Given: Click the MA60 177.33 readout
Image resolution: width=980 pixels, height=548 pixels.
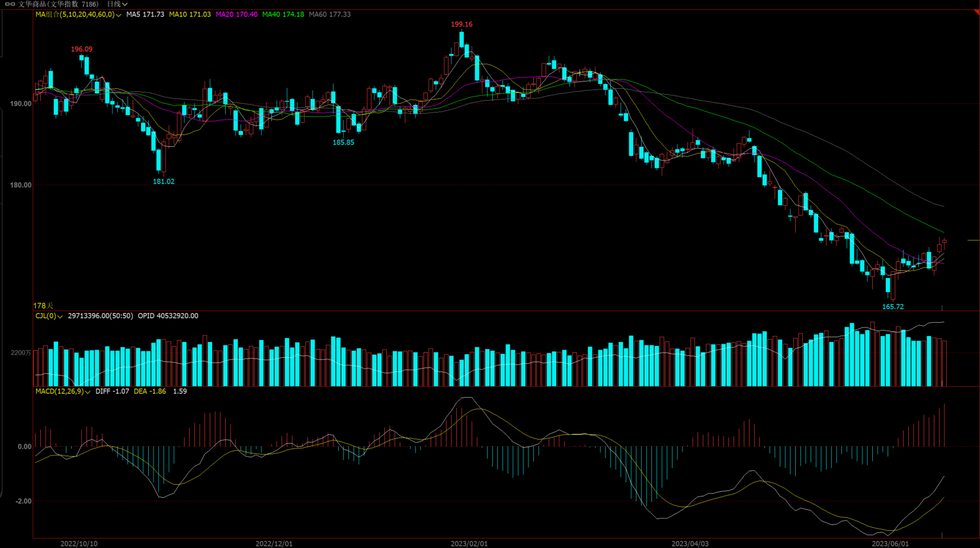Looking at the screenshot, I should click(330, 14).
